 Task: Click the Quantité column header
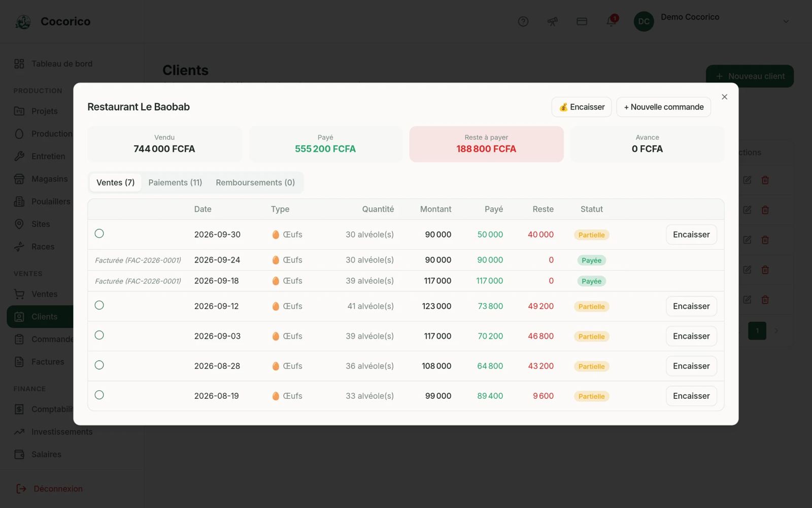tap(378, 209)
